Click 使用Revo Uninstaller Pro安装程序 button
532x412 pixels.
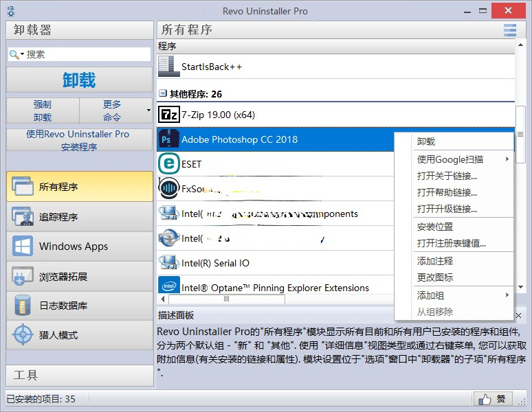(x=80, y=140)
